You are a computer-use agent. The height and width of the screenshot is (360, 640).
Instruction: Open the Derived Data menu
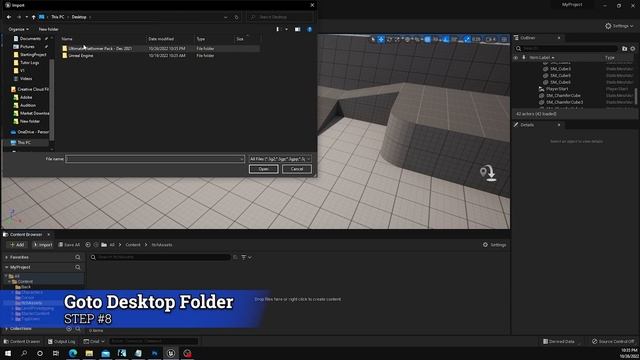click(x=559, y=341)
